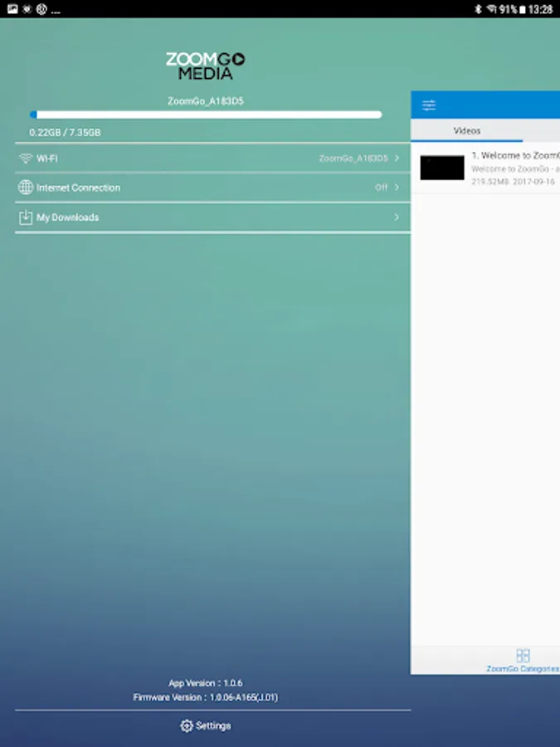Open the filter sliders menu icon

(429, 105)
